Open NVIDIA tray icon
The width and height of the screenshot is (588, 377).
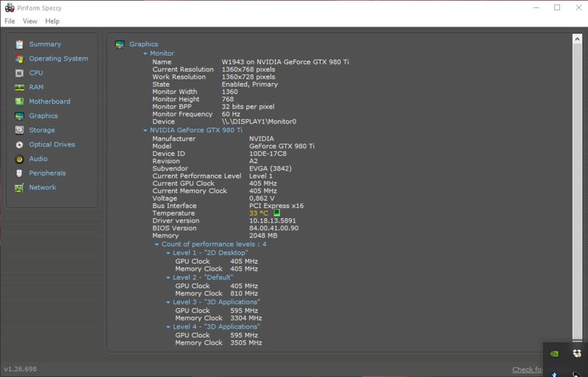click(554, 353)
